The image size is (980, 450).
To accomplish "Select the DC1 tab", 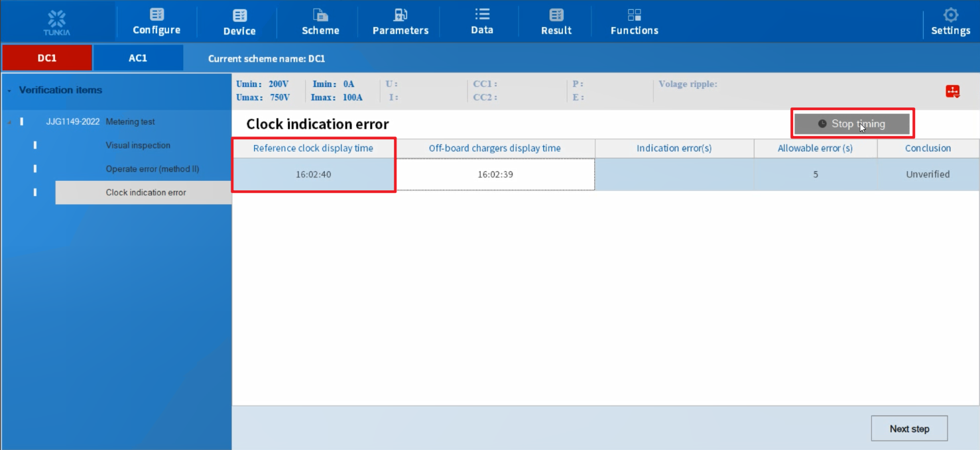I will coord(47,58).
